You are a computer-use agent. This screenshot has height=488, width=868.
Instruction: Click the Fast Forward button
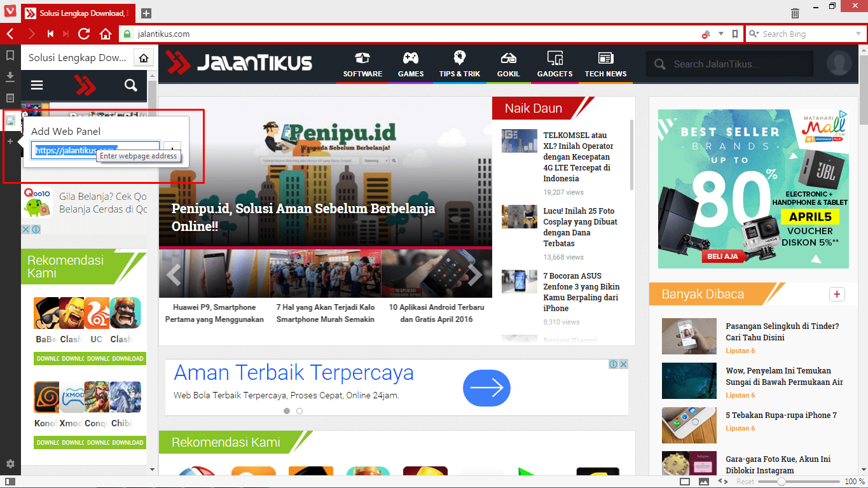65,34
